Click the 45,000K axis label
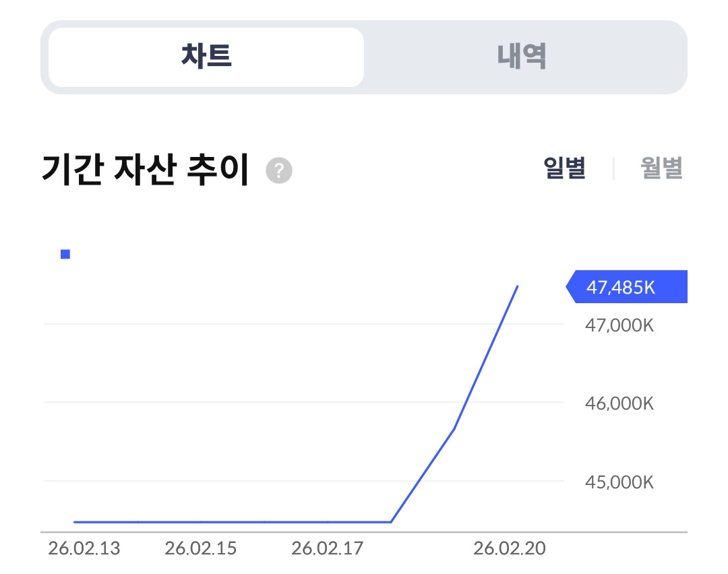728x574 pixels. (619, 482)
